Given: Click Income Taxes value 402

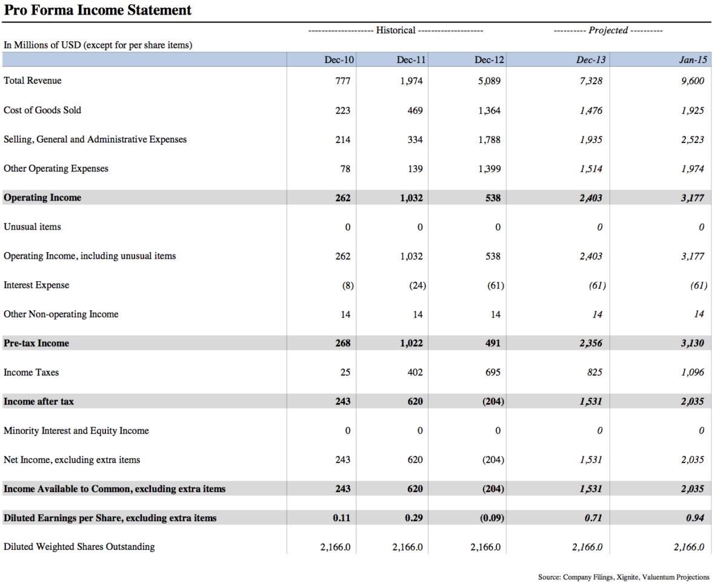Looking at the screenshot, I should [x=415, y=372].
